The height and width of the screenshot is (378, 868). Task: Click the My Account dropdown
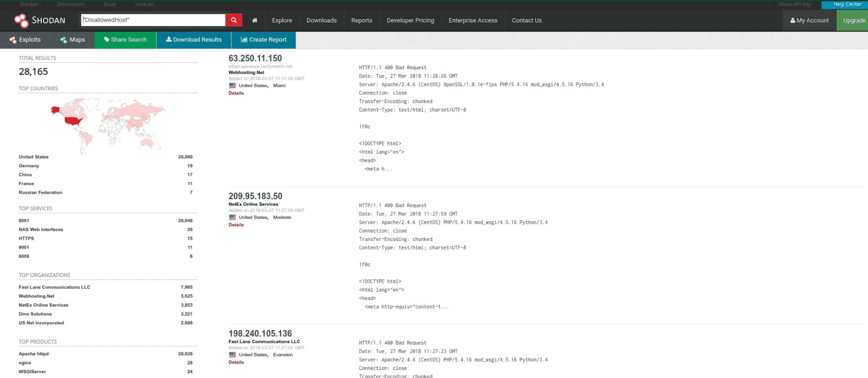(810, 20)
